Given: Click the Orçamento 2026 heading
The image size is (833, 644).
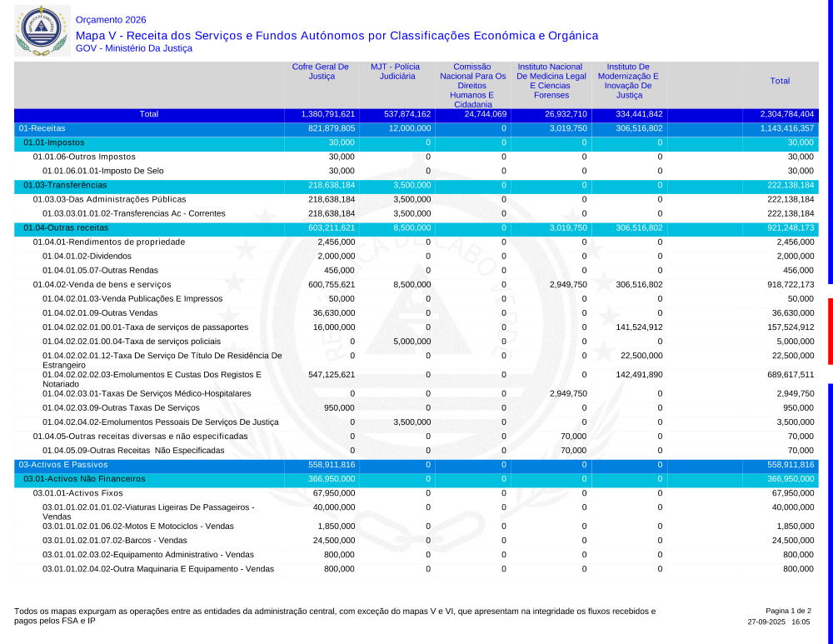Looking at the screenshot, I should [110, 20].
